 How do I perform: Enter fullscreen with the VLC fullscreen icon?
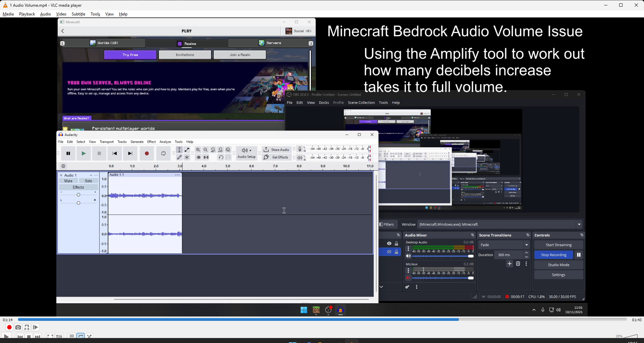click(x=50, y=336)
